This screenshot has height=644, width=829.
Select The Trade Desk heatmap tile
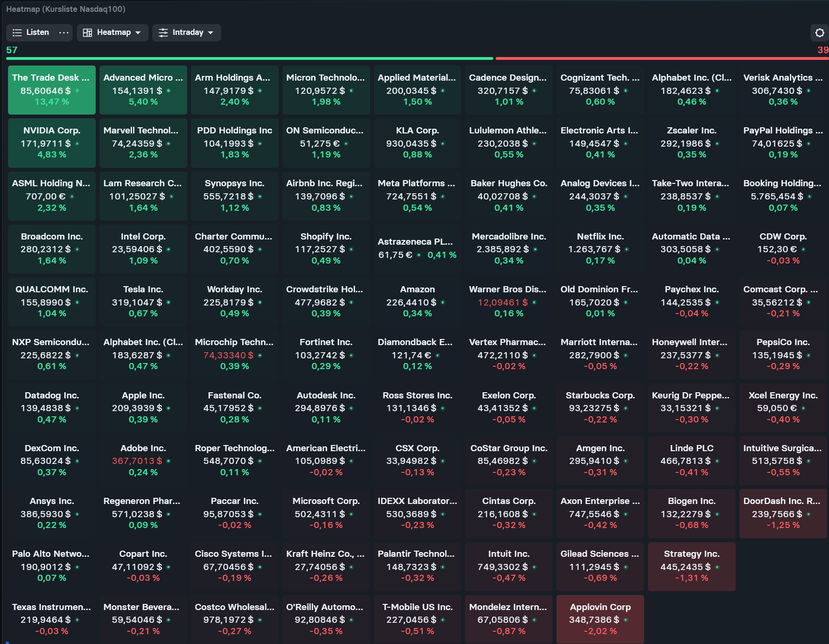[x=52, y=90]
